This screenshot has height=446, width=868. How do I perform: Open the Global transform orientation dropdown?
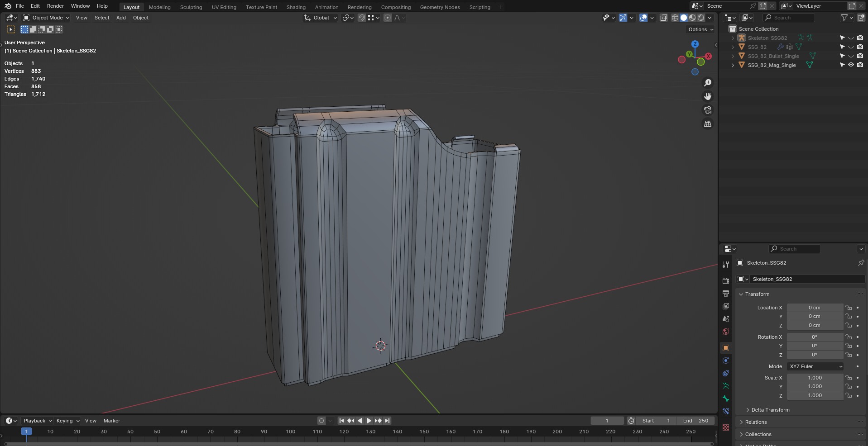[321, 18]
